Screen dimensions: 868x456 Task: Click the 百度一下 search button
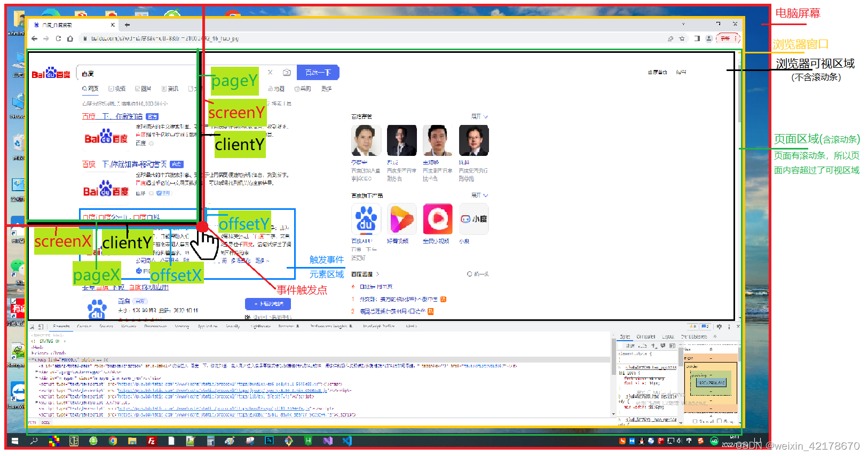coord(318,73)
